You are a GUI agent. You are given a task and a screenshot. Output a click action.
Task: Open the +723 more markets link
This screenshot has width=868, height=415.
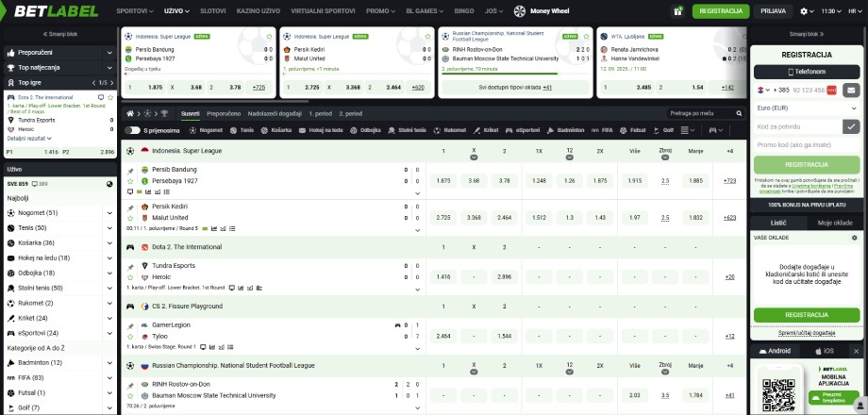[729, 181]
